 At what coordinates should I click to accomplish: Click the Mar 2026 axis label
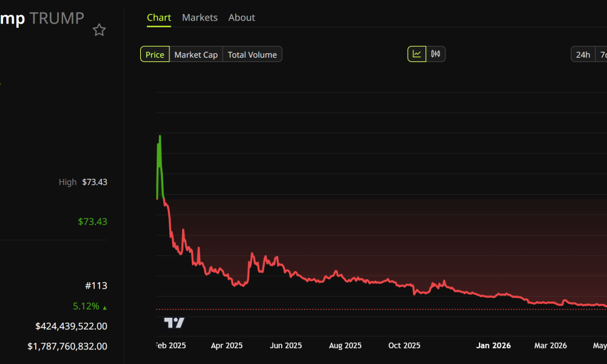pyautogui.click(x=551, y=345)
